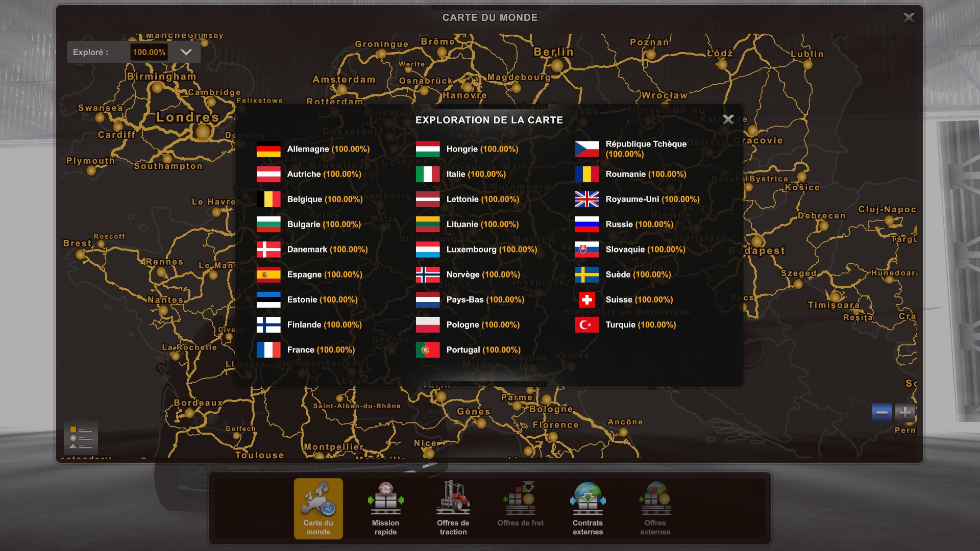Click the Bordeaux city marker on map
The height and width of the screenshot is (551, 980).
pyautogui.click(x=189, y=413)
